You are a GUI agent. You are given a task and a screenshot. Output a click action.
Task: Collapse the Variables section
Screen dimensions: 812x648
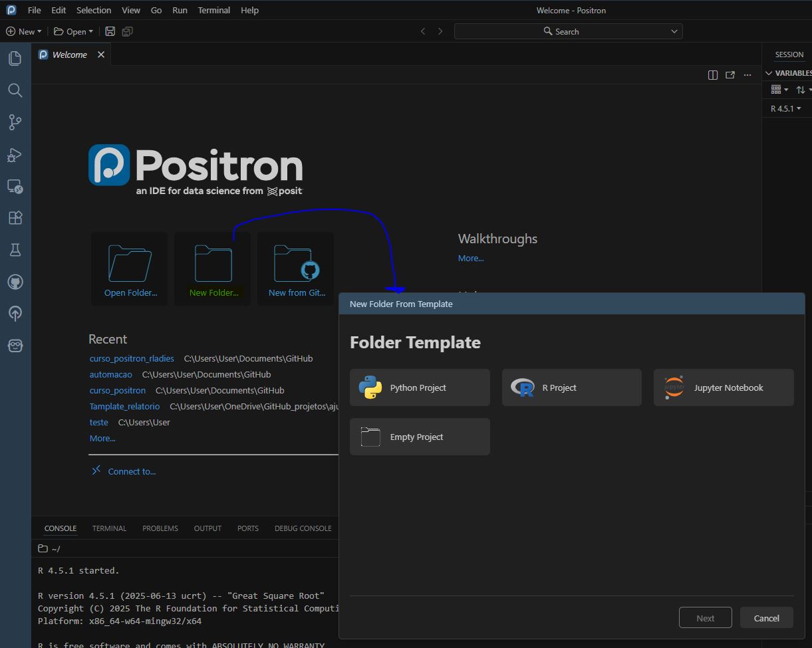pyautogui.click(x=769, y=73)
